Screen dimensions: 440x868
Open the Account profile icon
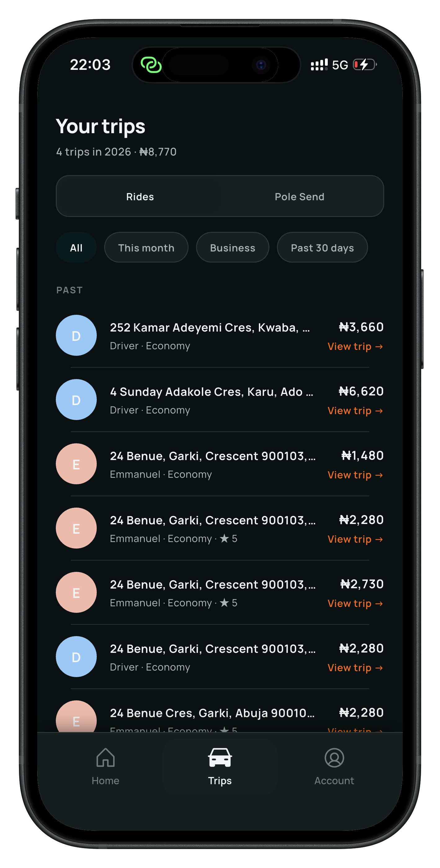pyautogui.click(x=334, y=757)
